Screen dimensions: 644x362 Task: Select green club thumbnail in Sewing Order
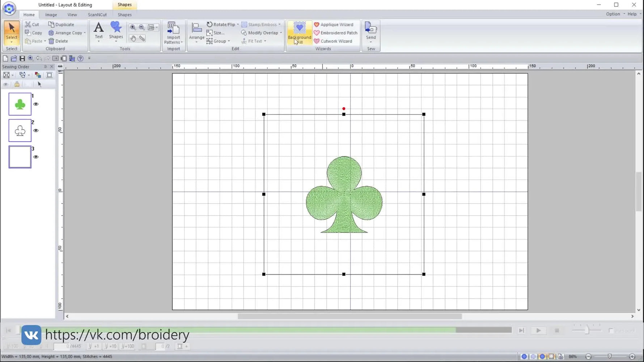point(20,104)
